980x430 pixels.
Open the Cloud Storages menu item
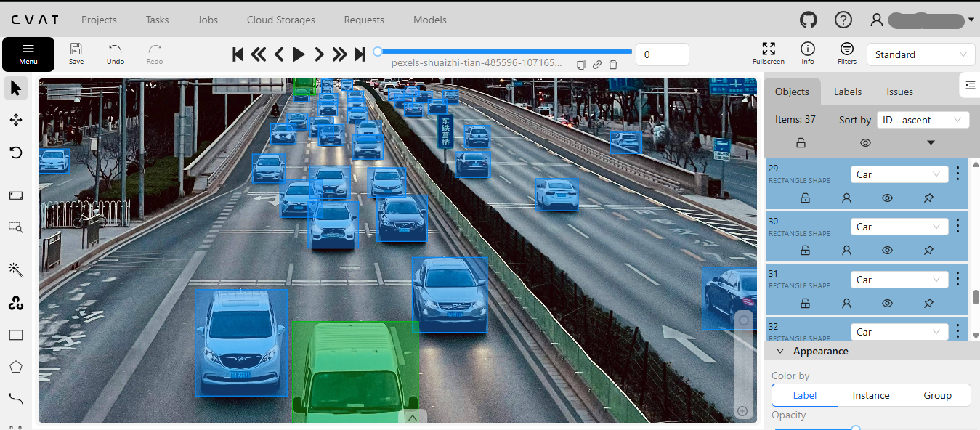tap(280, 20)
